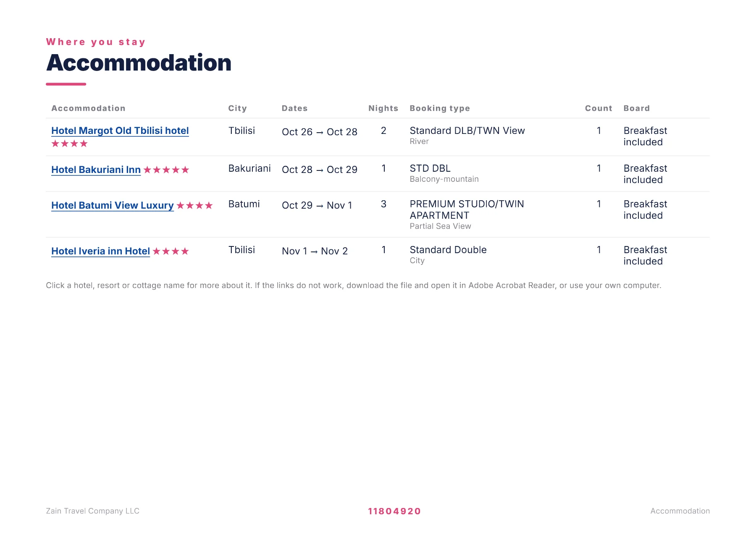Click the 'Balcony-mountain' room detail

[x=444, y=179]
